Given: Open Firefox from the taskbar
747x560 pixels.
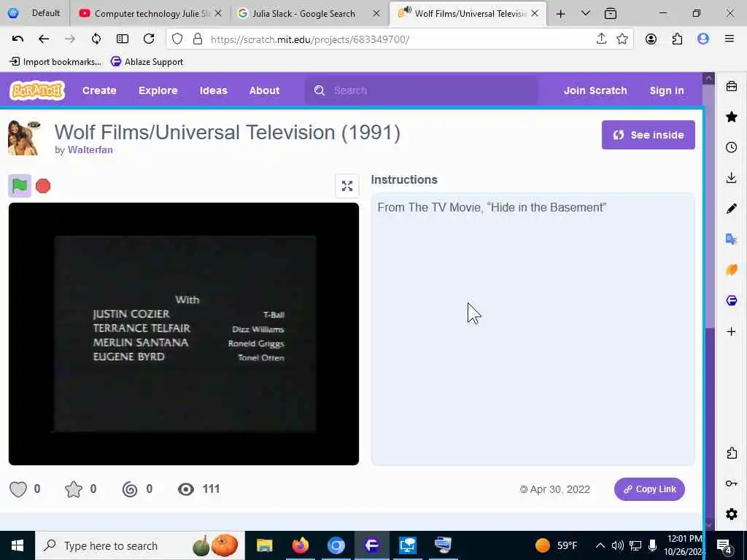Looking at the screenshot, I should (x=300, y=545).
